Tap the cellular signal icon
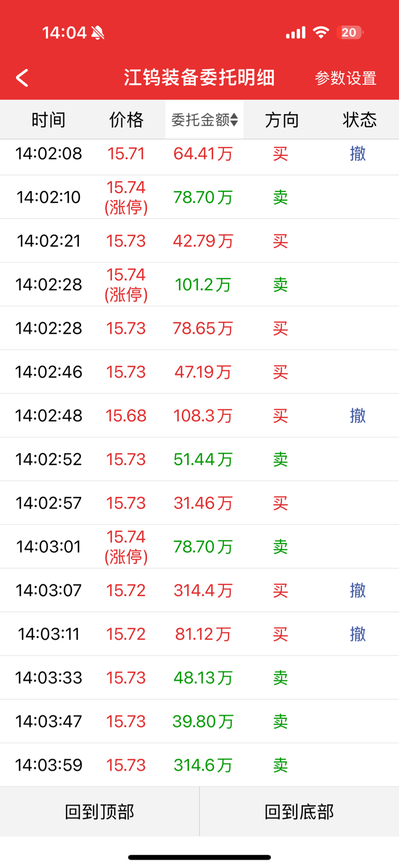This screenshot has width=399, height=868. (296, 33)
